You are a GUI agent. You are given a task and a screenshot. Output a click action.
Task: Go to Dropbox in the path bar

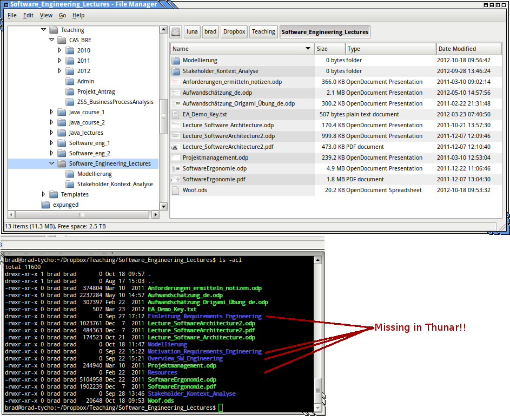coord(234,32)
